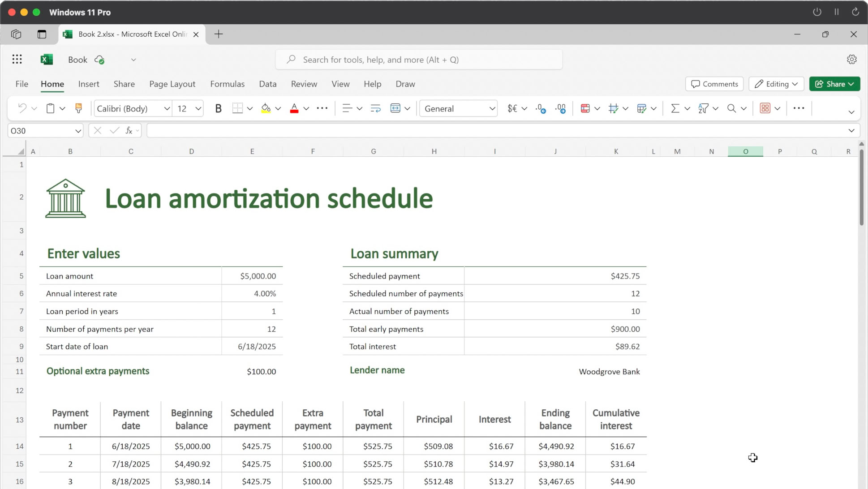Open the Find tool
Viewport: 868px width, 489px height.
pyautogui.click(x=731, y=108)
